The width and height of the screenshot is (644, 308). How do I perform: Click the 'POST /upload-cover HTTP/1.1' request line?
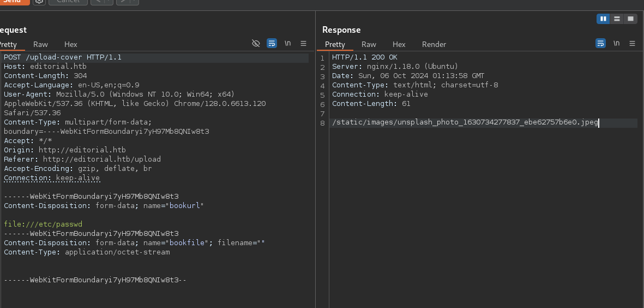63,57
